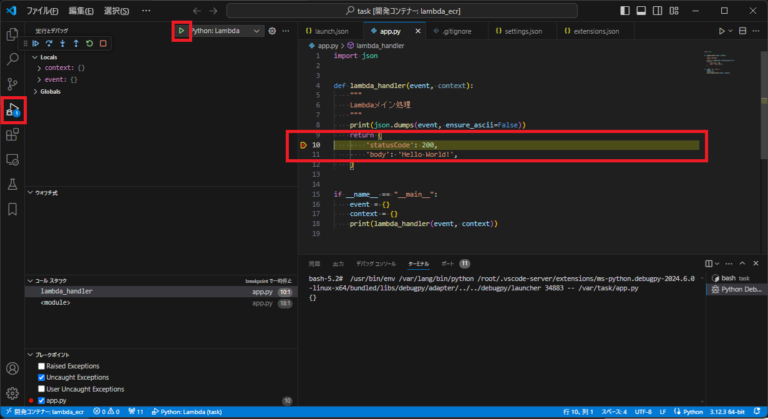Open the Python: Lambda configuration dropdown
This screenshot has height=419, width=768.
225,31
